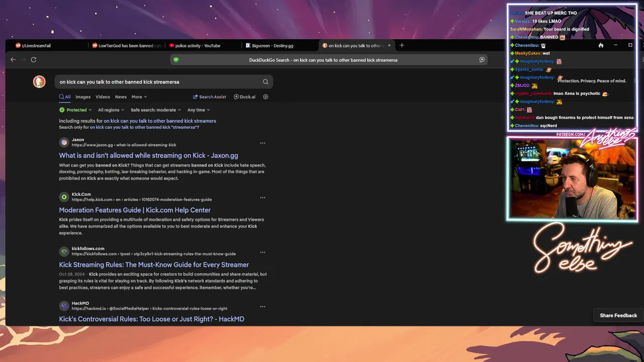This screenshot has width=644, height=362.
Task: Open 'Kick Streaming Rules: The Must-Know Guide' result
Action: (x=154, y=265)
